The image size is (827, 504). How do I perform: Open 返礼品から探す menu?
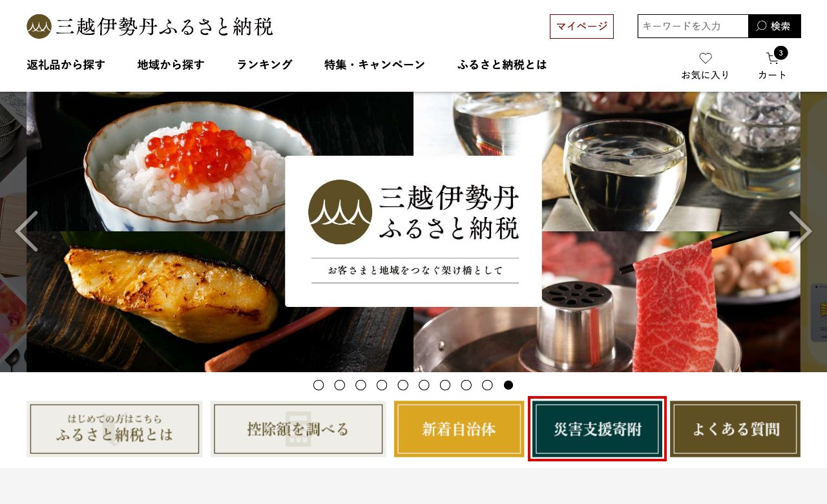click(66, 65)
